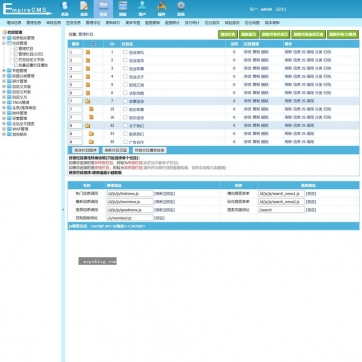Click the order input field in ID 1 row

76,52
